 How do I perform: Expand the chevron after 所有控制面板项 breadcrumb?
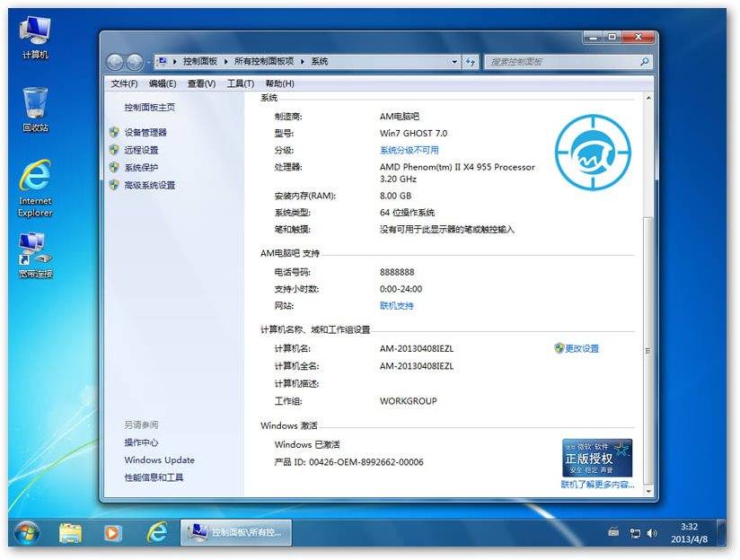coord(303,61)
